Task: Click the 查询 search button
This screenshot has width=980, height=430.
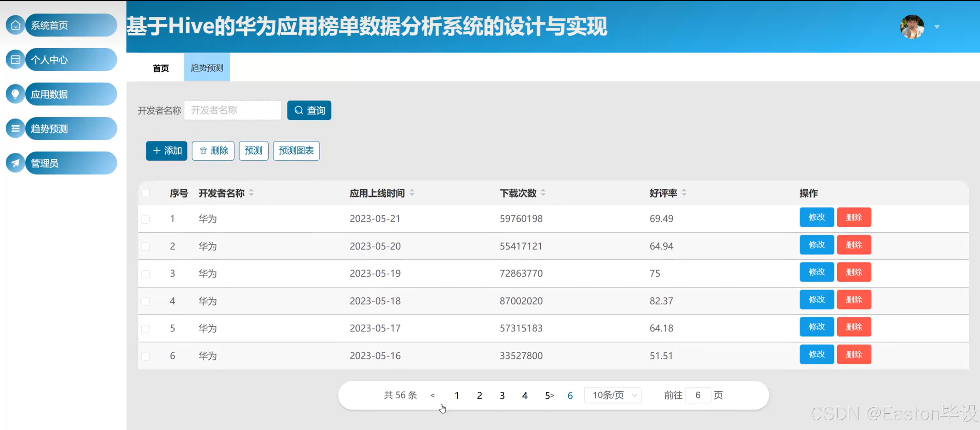Action: coord(309,110)
